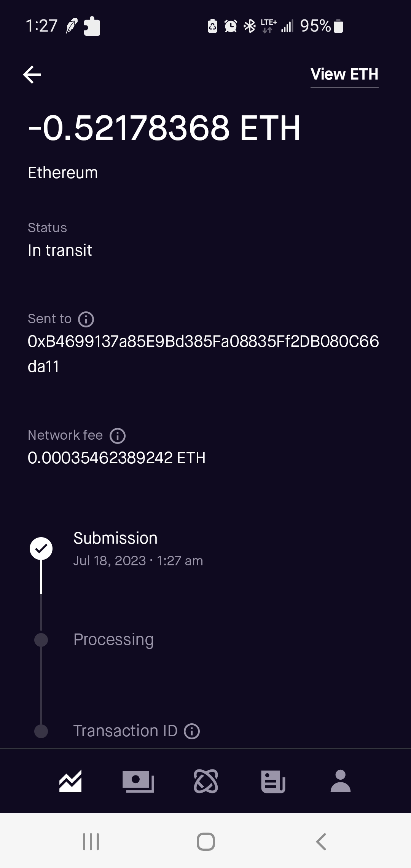Tap the Submission checkmark step

click(x=41, y=549)
